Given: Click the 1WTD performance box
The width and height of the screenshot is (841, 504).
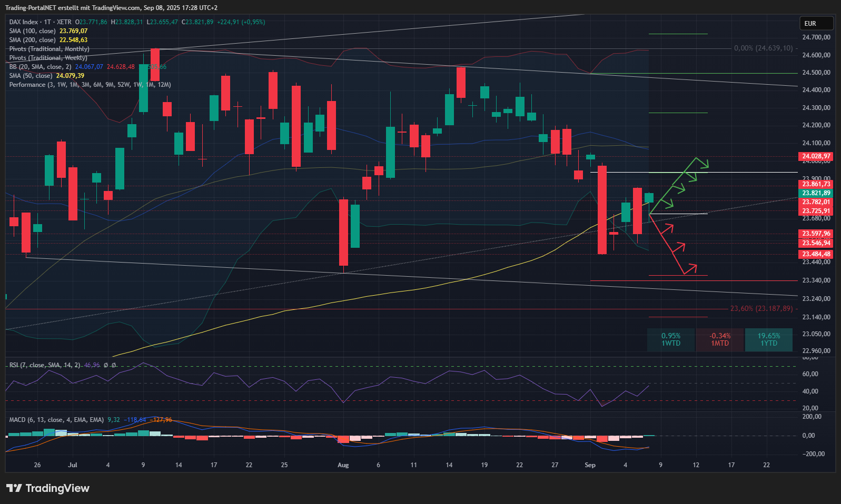Looking at the screenshot, I should point(671,339).
